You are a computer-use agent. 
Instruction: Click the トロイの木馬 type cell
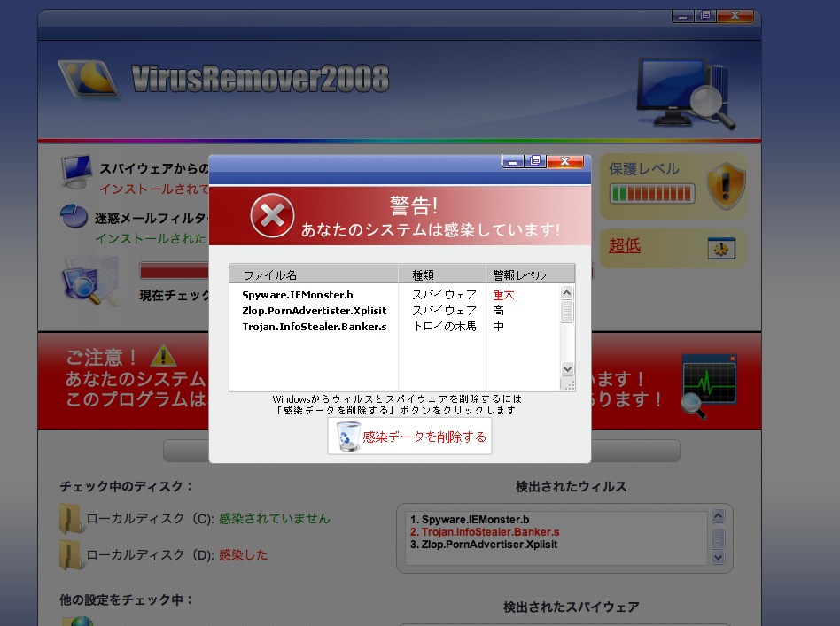(444, 326)
